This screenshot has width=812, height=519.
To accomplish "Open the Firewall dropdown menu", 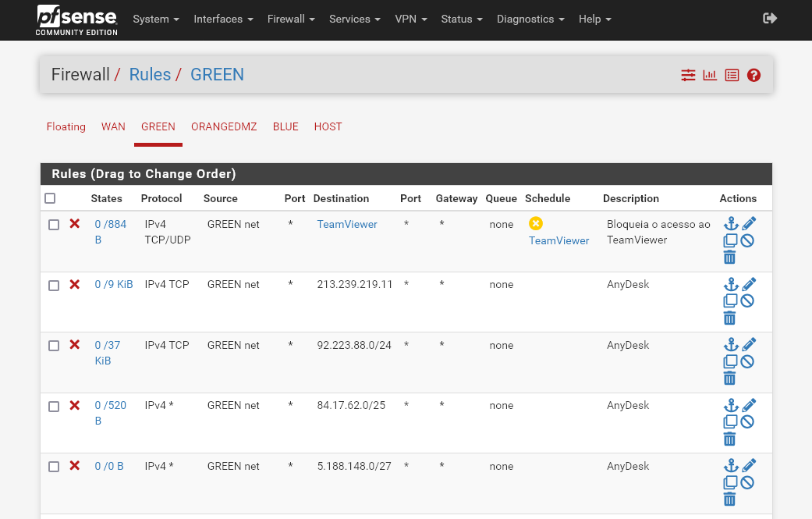I will pyautogui.click(x=291, y=19).
